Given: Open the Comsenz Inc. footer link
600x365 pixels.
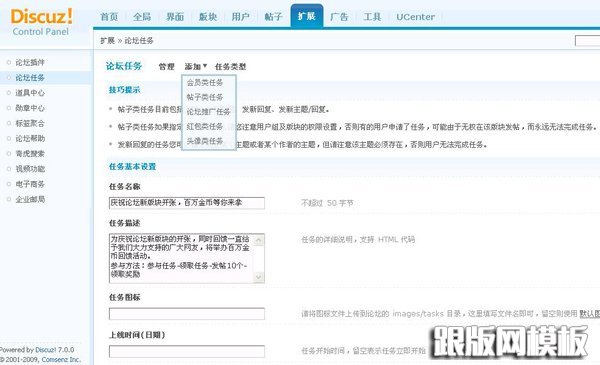Looking at the screenshot, I should click(x=61, y=360).
